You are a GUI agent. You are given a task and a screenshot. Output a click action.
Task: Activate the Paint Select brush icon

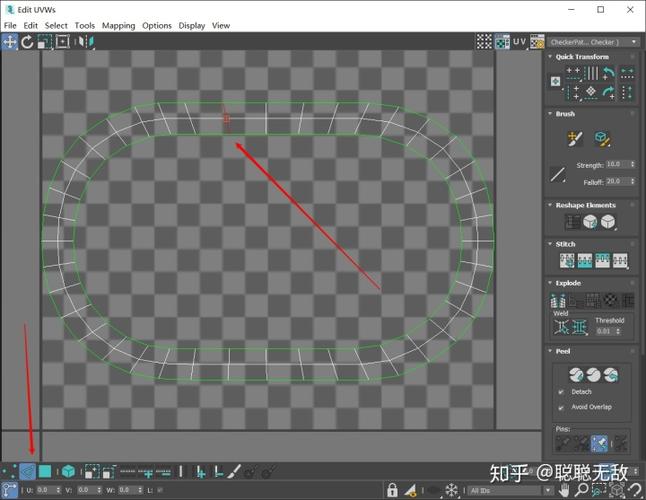(234, 472)
